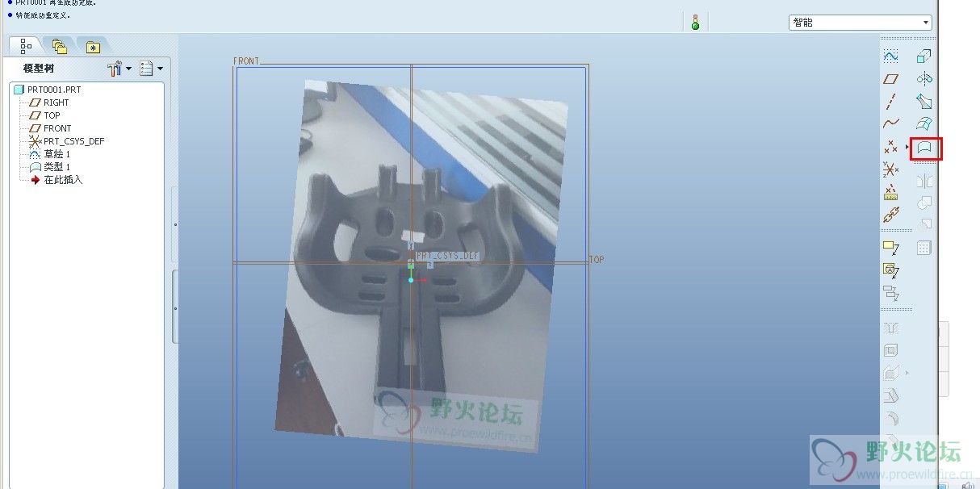Image resolution: width=980 pixels, height=489 pixels.
Task: Click the traffic light regeneration status icon
Action: pyautogui.click(x=694, y=22)
